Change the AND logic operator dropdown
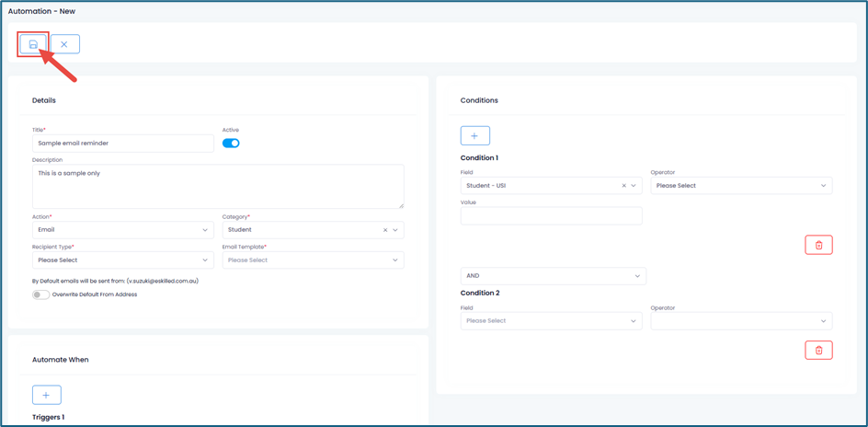This screenshot has width=868, height=427. coord(553,276)
